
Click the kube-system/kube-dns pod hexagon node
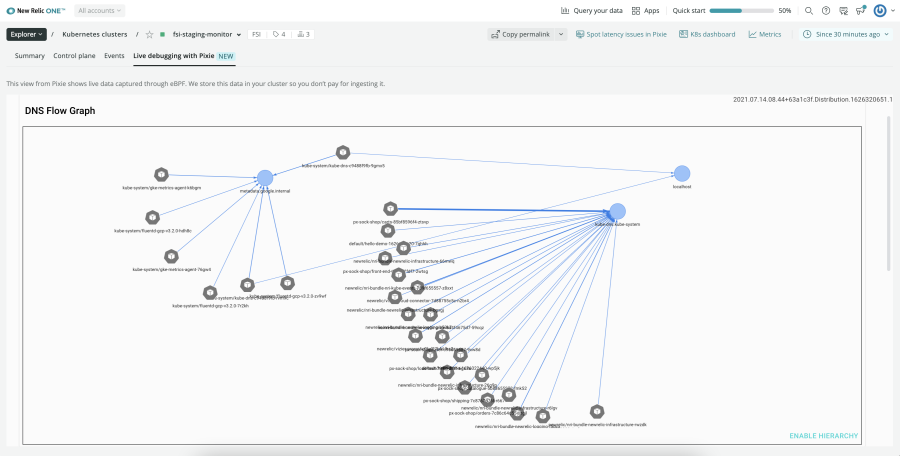click(x=343, y=153)
